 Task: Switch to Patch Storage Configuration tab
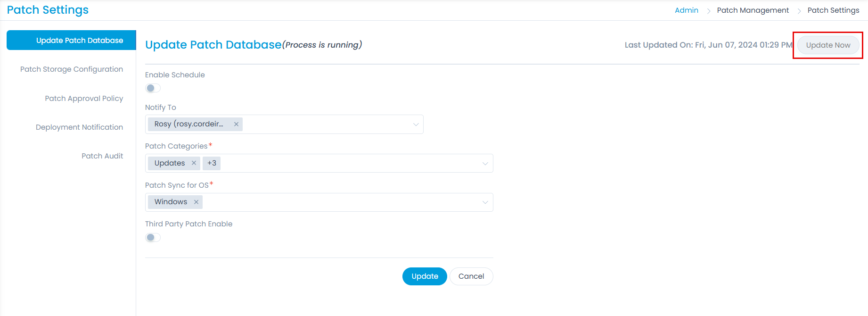pos(72,69)
